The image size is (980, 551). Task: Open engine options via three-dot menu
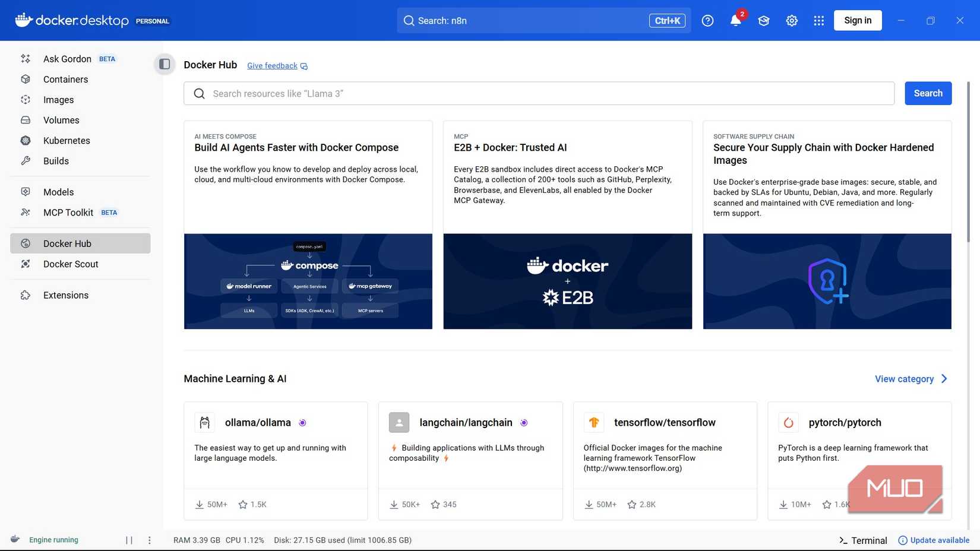pyautogui.click(x=149, y=540)
